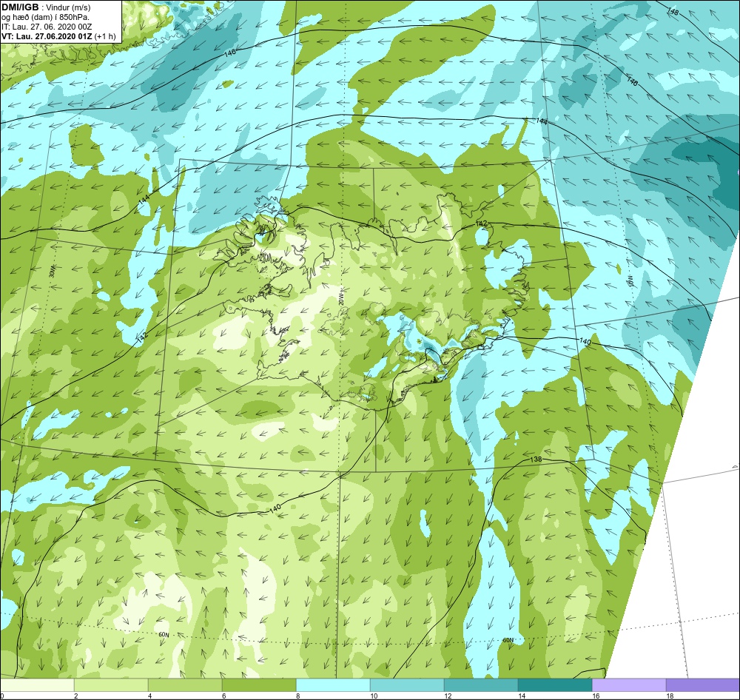
Task: Click the 'VT: Lau. 27.06.2020 01Z' valid time
Action: coord(47,36)
